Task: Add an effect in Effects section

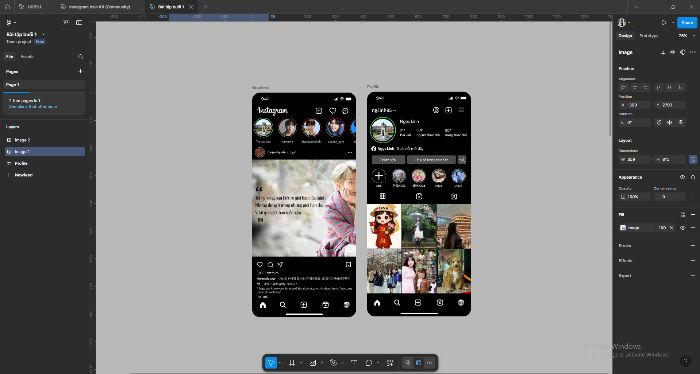Action: 693,261
